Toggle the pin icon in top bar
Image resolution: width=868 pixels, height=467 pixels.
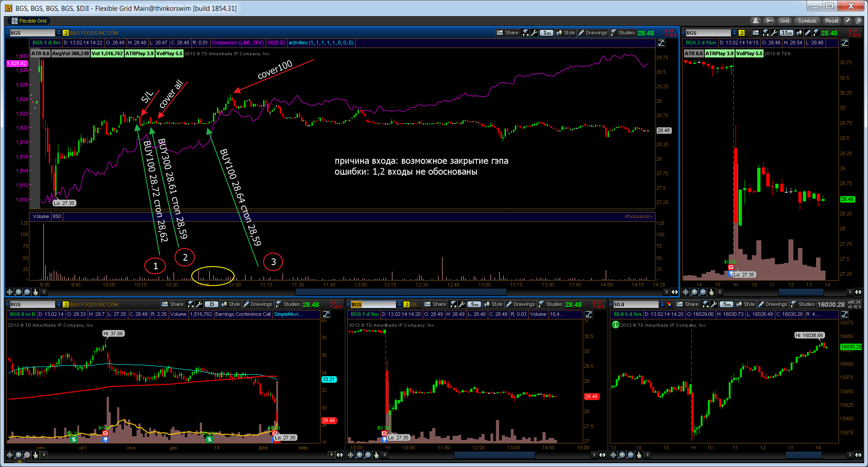[848, 21]
